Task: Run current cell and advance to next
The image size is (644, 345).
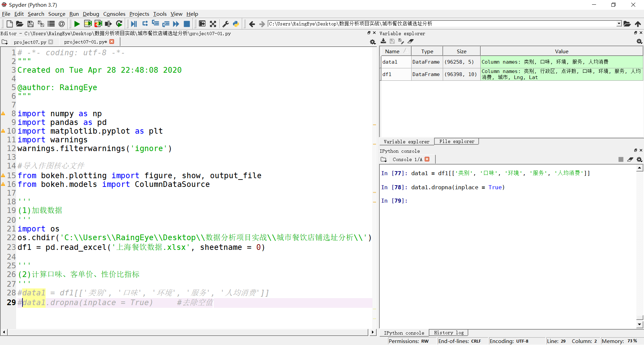Action: coord(98,24)
